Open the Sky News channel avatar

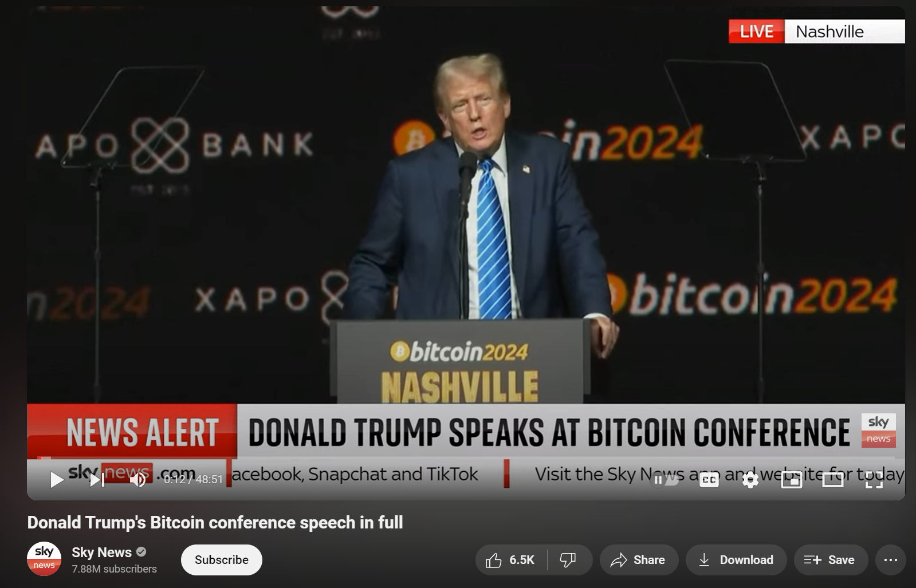[x=44, y=559]
